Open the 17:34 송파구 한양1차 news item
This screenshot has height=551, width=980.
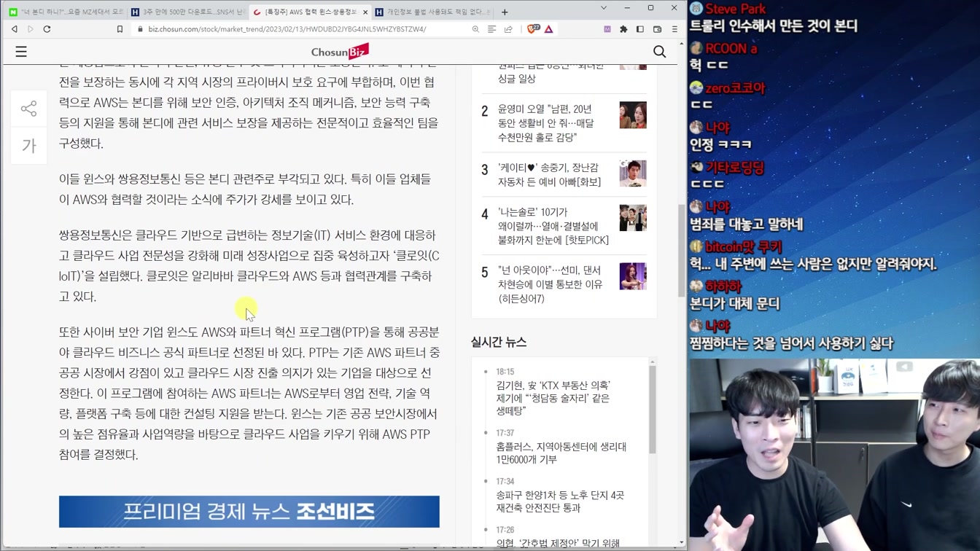tap(560, 501)
